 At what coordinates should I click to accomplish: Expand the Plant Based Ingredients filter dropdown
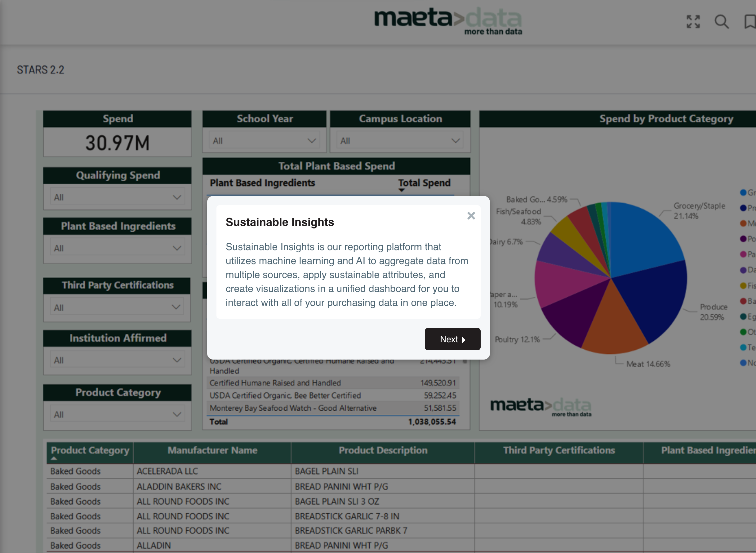point(117,248)
